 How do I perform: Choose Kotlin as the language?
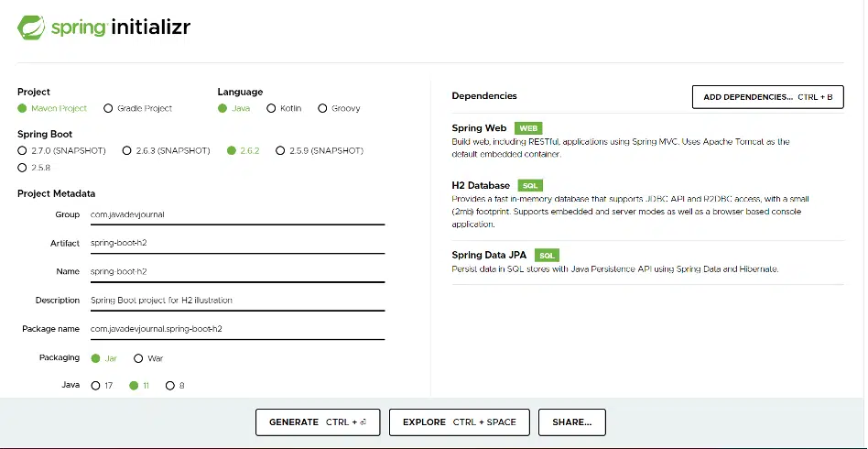tap(271, 108)
